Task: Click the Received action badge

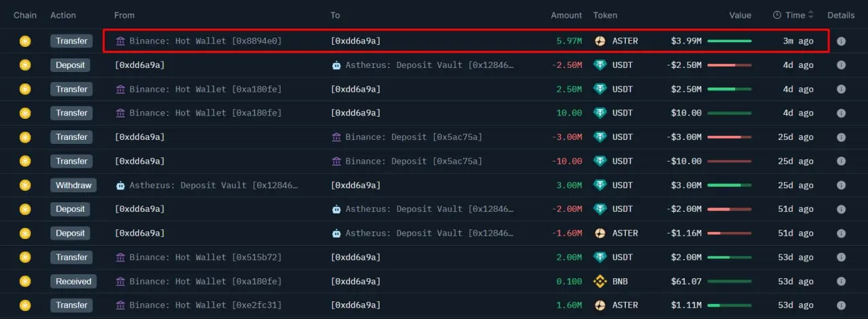Action: pos(73,281)
